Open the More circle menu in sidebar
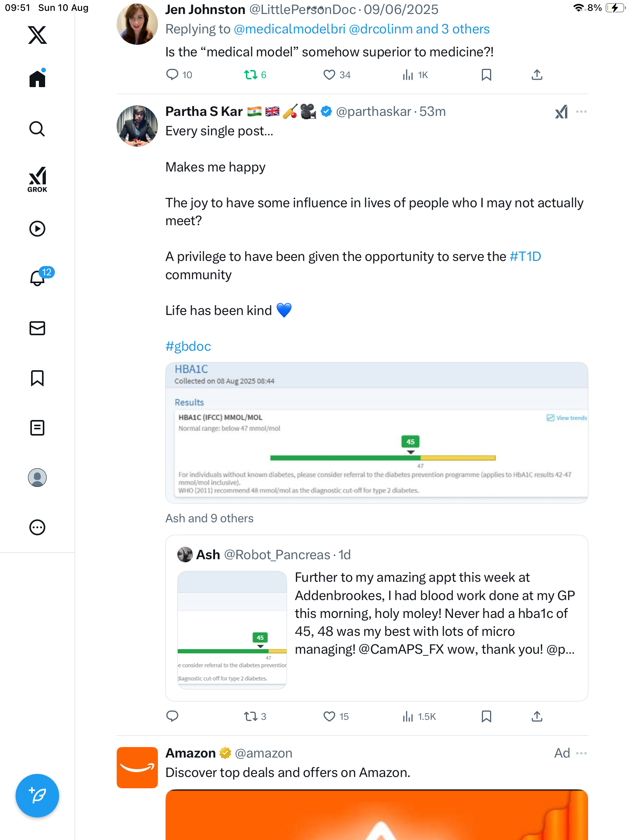 click(37, 527)
